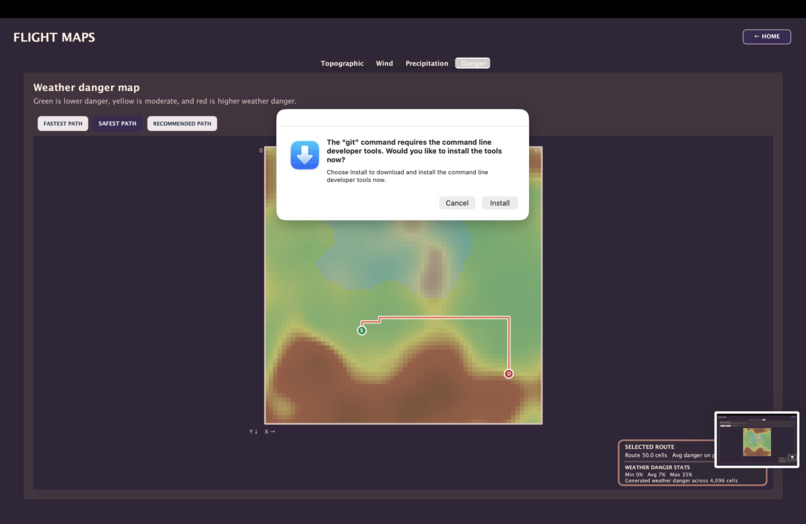This screenshot has height=524, width=806.
Task: Go back using the HOME button
Action: (x=766, y=37)
